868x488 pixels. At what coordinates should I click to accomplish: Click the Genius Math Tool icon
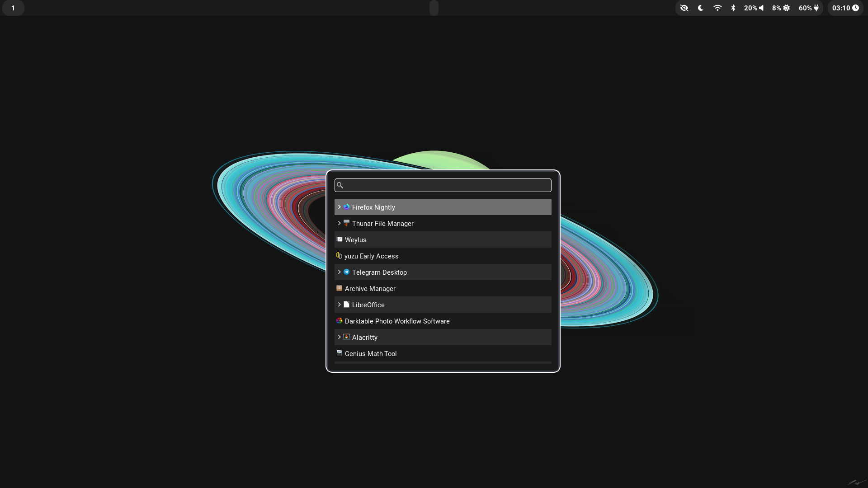tap(339, 353)
